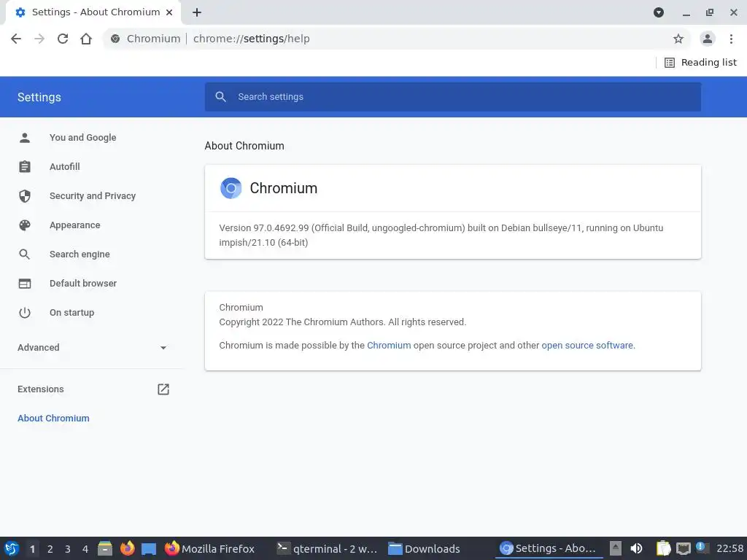Click the external-link icon beside Extensions
Screen dimensions: 747x560
point(163,389)
